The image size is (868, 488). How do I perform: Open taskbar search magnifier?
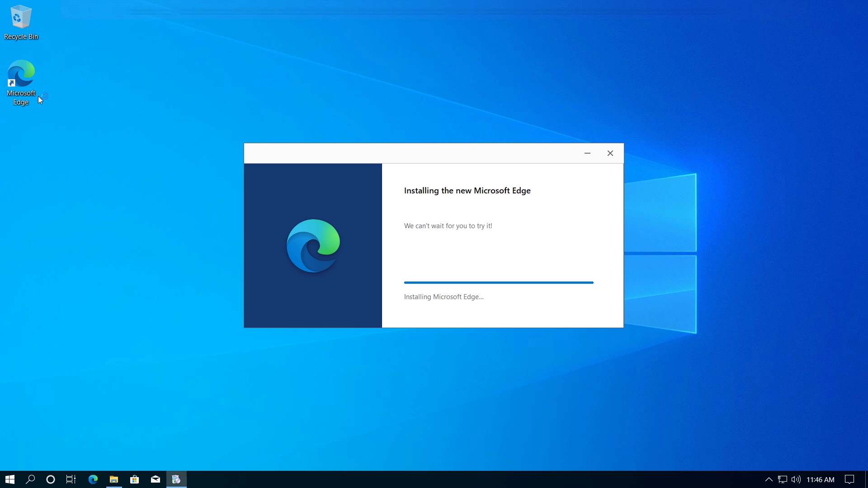pyautogui.click(x=30, y=479)
